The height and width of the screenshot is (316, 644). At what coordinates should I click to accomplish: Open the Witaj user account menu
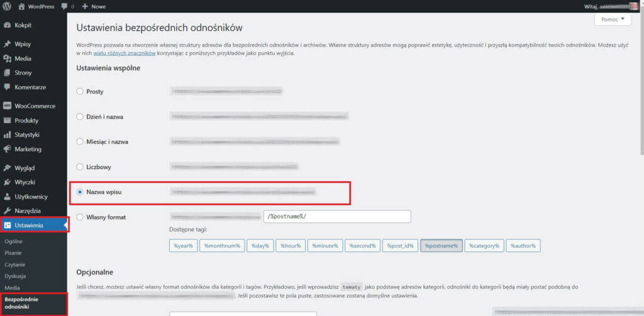coord(612,6)
